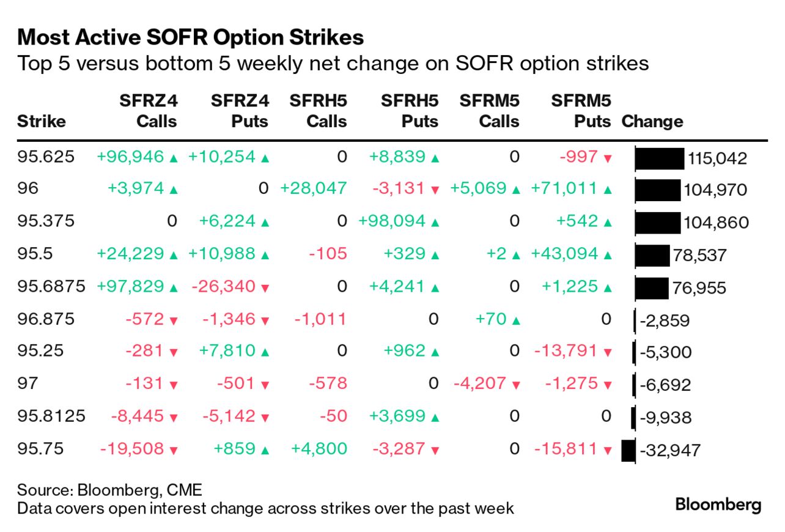This screenshot has width=785, height=532.
Task: Click red down arrow beside -26,340
Action: tap(265, 287)
